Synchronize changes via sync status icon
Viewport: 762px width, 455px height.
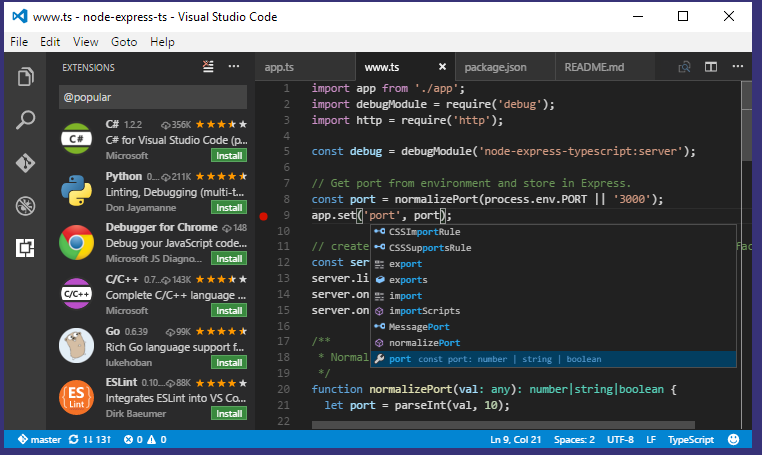[x=90, y=439]
